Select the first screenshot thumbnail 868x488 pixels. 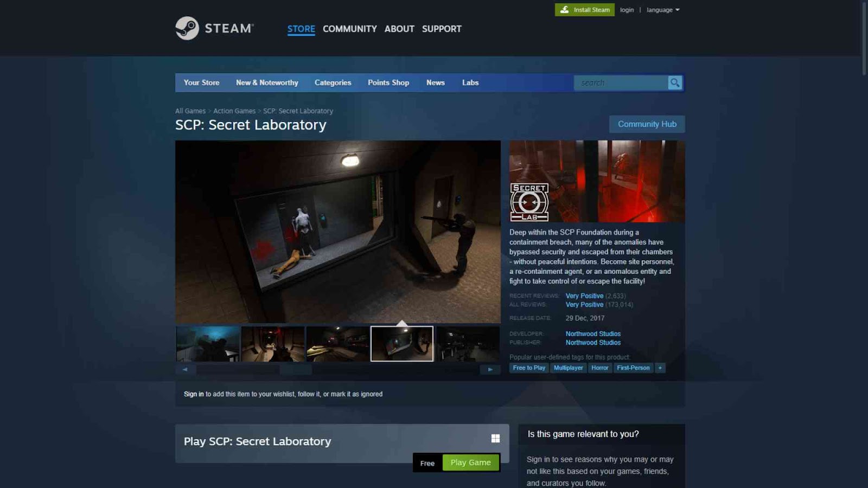(208, 344)
